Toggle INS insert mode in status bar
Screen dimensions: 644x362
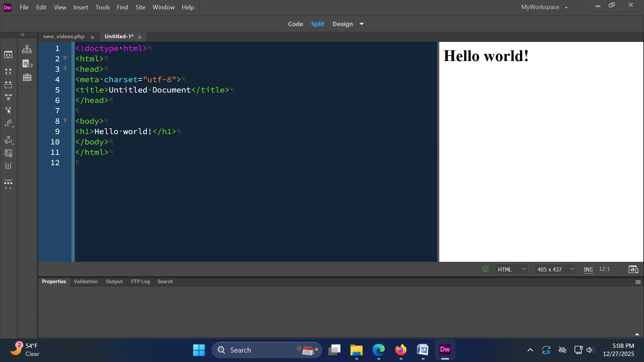tap(588, 269)
